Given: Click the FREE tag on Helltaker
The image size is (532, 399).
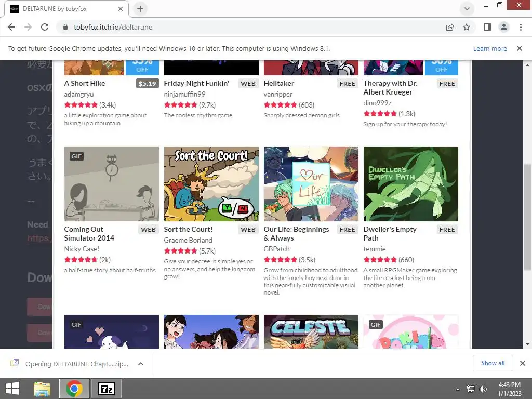Looking at the screenshot, I should pyautogui.click(x=348, y=84).
